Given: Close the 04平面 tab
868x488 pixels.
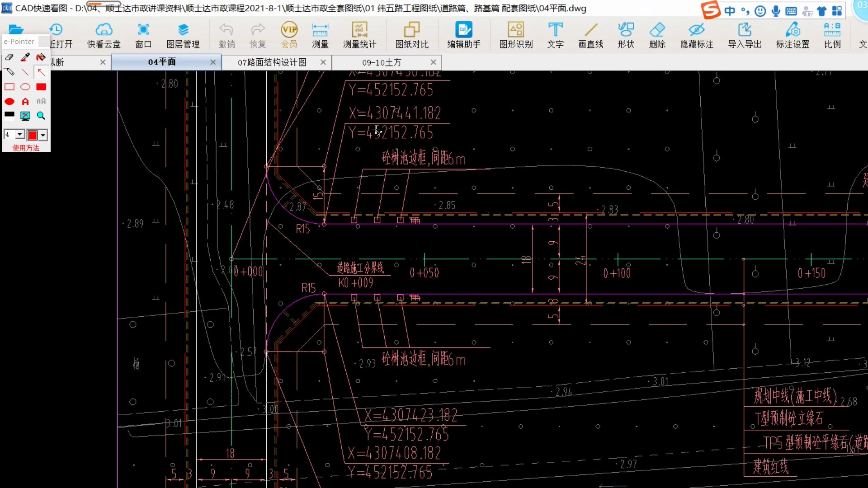Looking at the screenshot, I should point(213,62).
